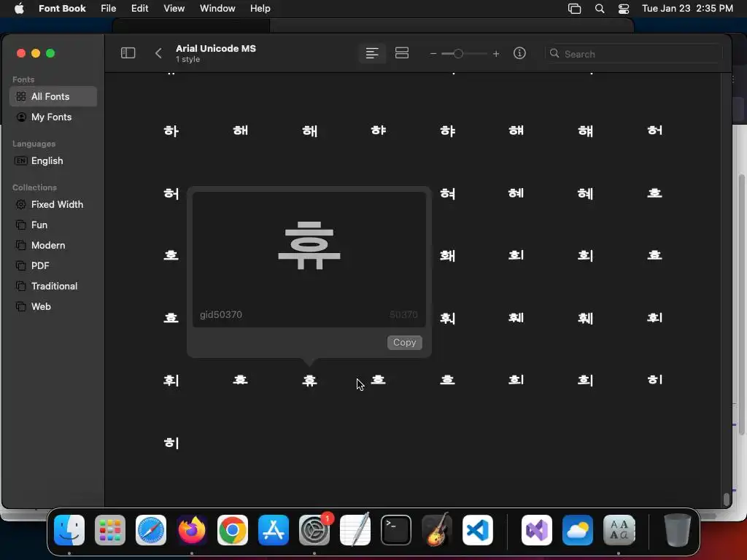Select the last glyph 히 in the grid
The image size is (747, 560).
171,443
